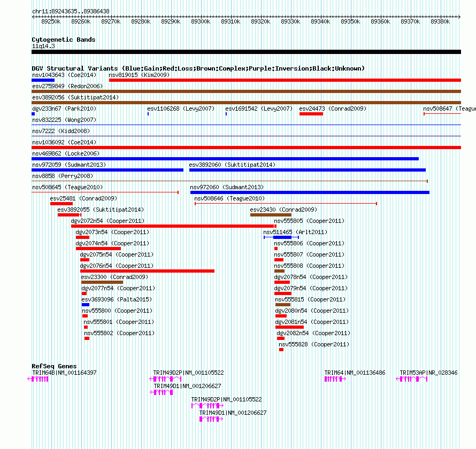Click nsv7222 (Kidd2008) label
Screen dimensions: 476x449
tap(61, 131)
